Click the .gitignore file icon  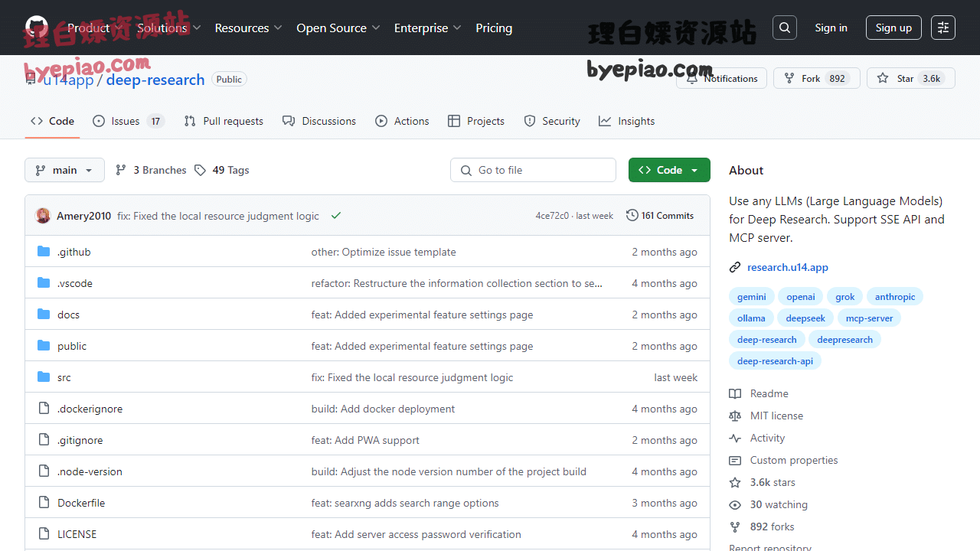tap(44, 440)
